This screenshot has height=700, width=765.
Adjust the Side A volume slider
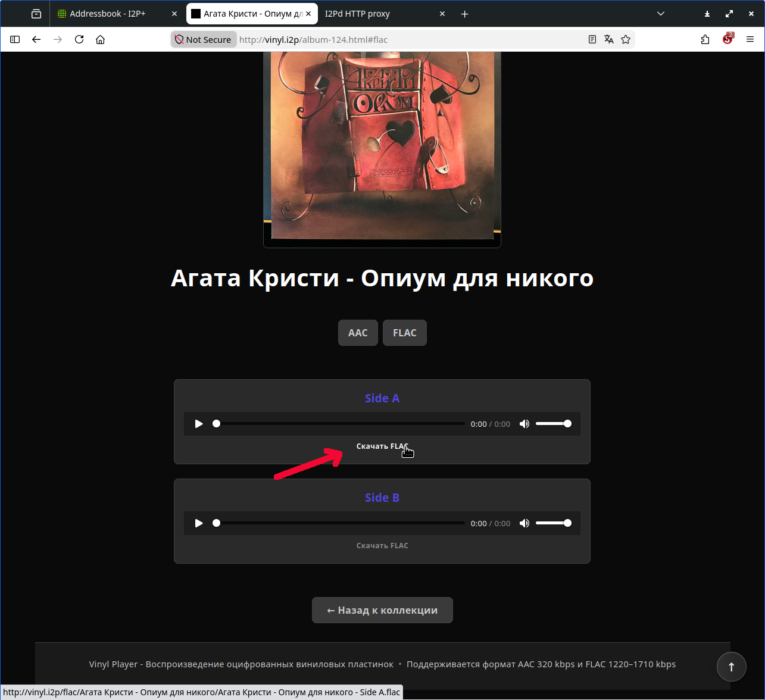(554, 424)
